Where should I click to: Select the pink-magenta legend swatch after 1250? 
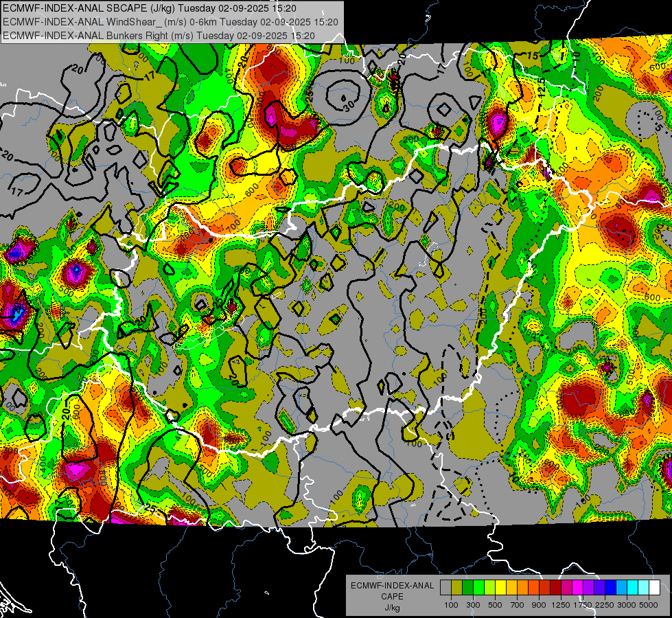566,588
